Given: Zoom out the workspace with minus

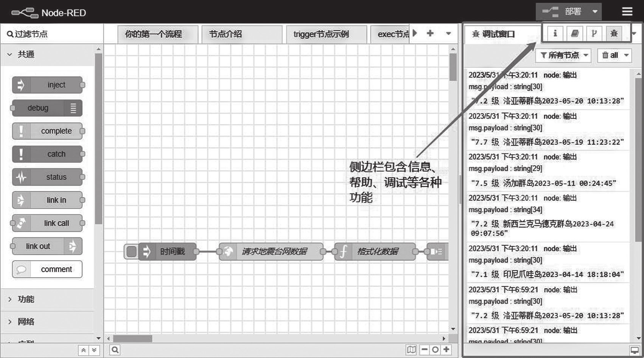Looking at the screenshot, I should coord(425,350).
